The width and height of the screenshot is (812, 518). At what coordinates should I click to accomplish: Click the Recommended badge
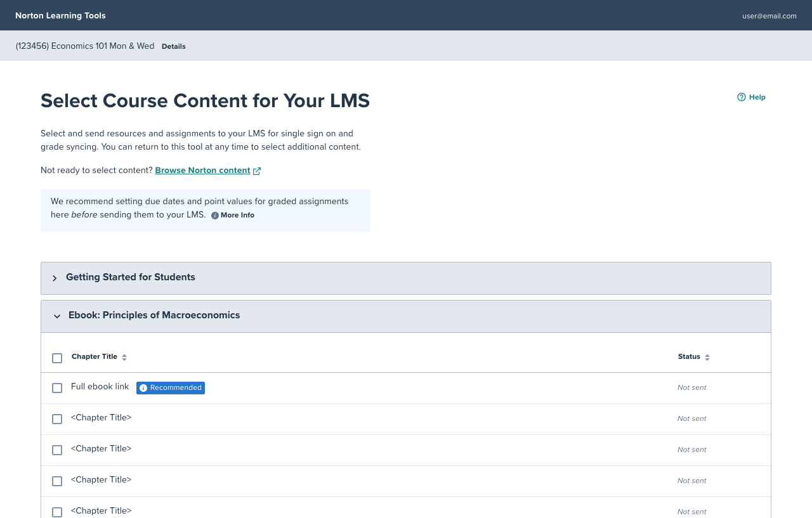[x=170, y=387]
